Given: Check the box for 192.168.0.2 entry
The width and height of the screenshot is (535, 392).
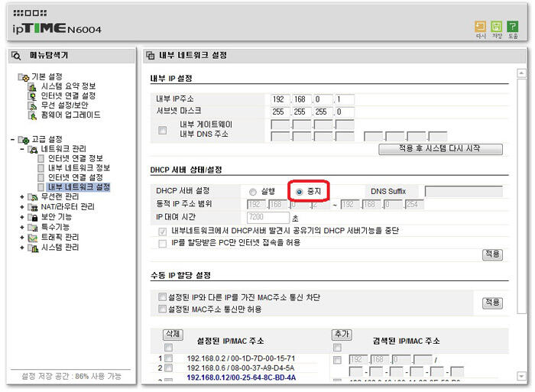Looking at the screenshot, I should pyautogui.click(x=169, y=358).
